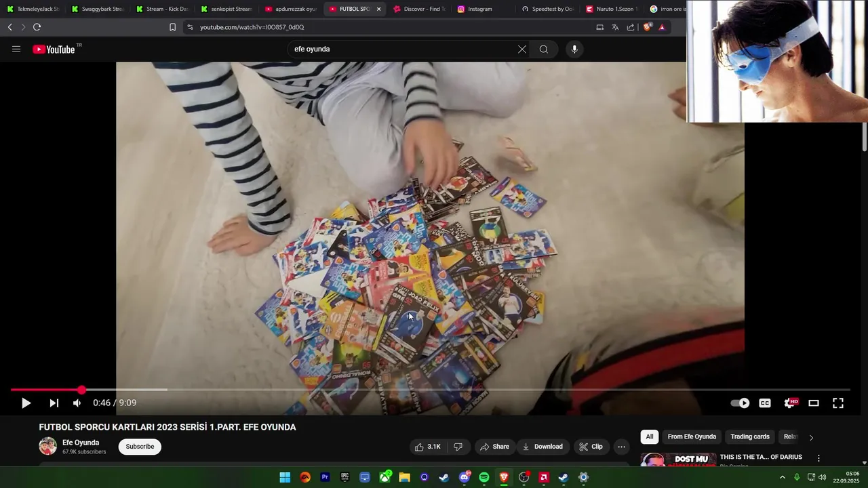Open more actions three-dot menu

pyautogui.click(x=621, y=447)
